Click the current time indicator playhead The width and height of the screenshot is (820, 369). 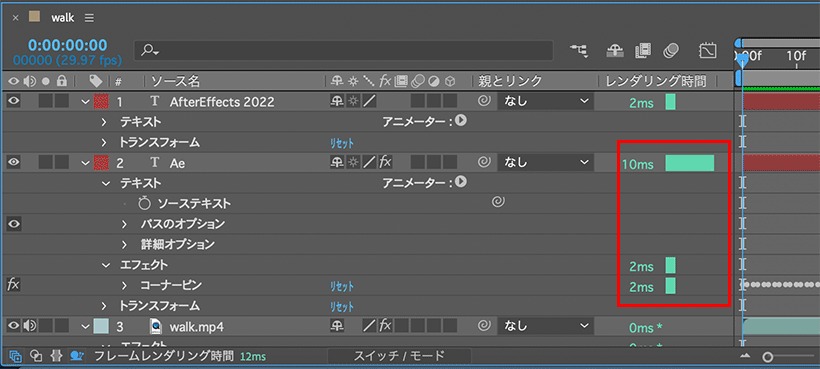point(742,61)
